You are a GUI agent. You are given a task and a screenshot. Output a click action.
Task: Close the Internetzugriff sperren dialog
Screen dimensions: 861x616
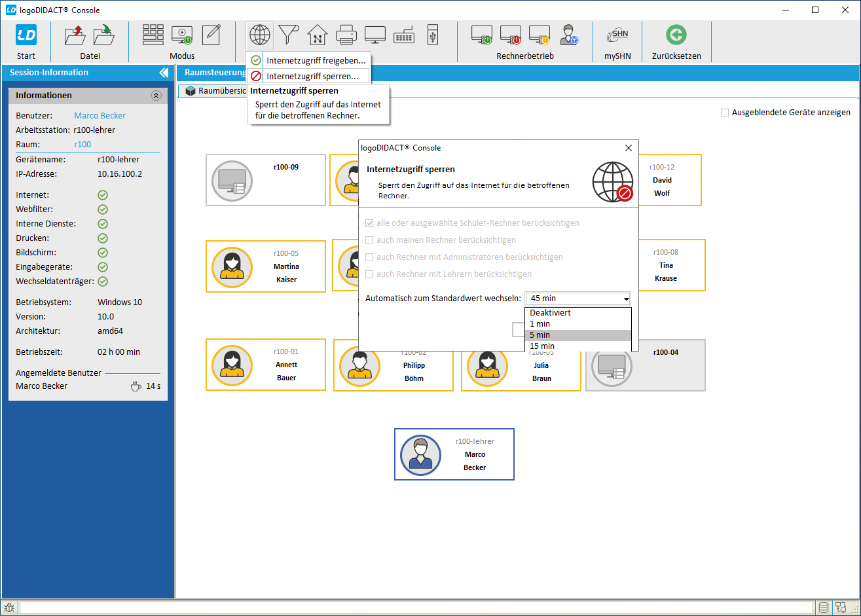click(x=628, y=148)
